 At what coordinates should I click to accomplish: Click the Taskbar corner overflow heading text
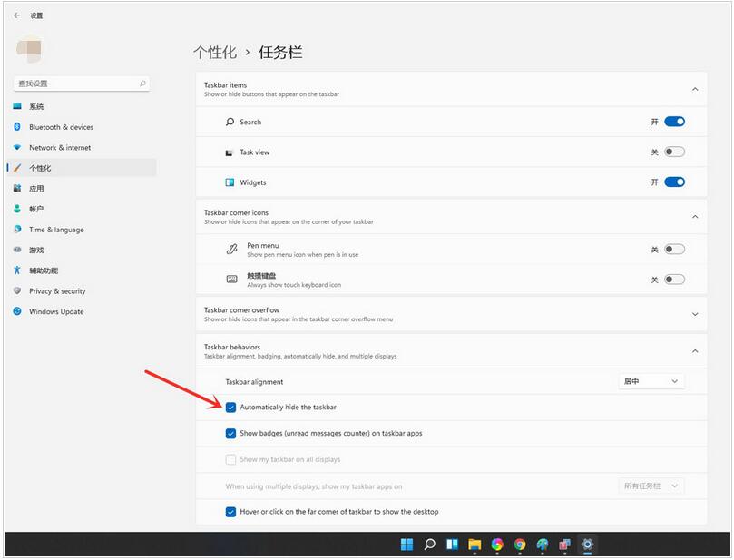tap(241, 310)
